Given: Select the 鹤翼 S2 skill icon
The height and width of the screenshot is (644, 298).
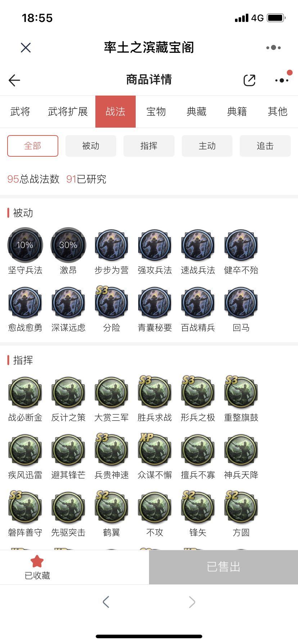Looking at the screenshot, I should [112, 507].
